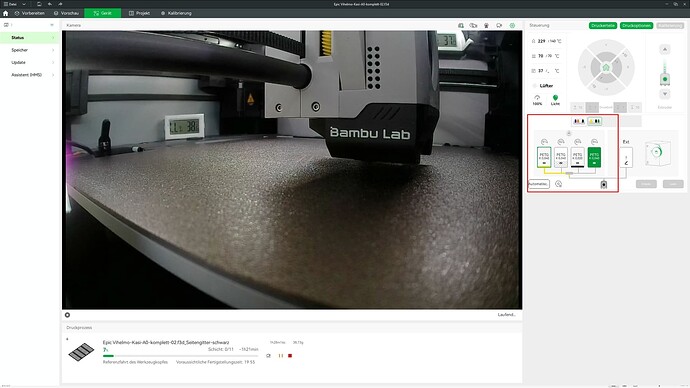The height and width of the screenshot is (388, 690).
Task: Select the first AMS unit tab
Action: pos(579,121)
